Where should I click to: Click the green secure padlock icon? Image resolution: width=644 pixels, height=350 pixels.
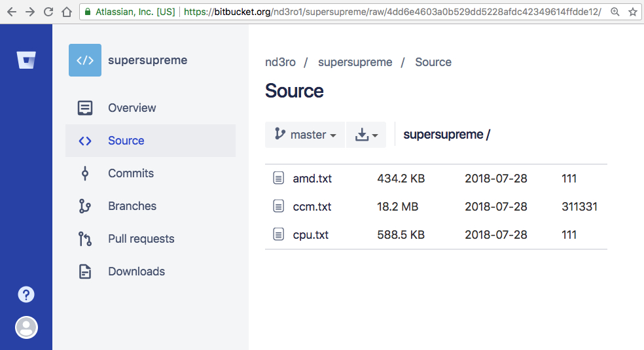88,12
